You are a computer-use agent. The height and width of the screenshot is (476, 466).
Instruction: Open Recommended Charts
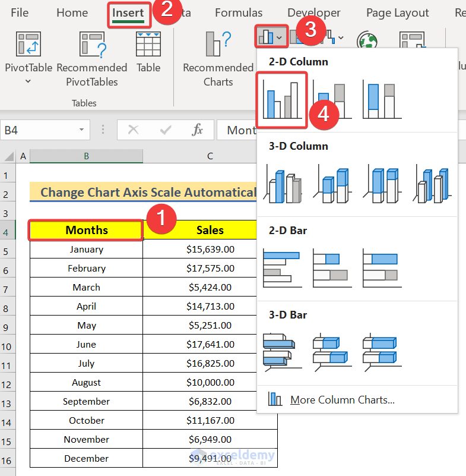(x=218, y=59)
